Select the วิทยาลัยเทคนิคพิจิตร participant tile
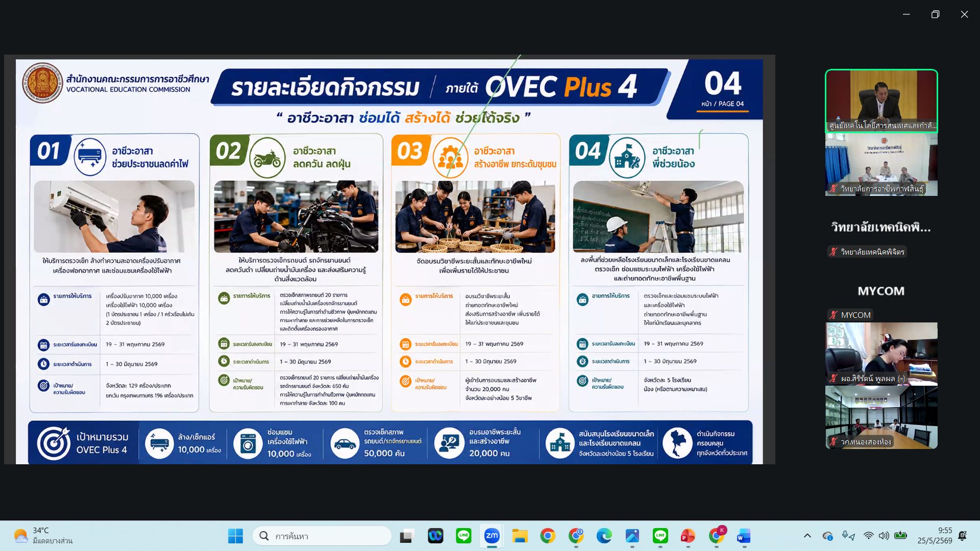Viewport: 980px width, 551px height. (x=881, y=228)
